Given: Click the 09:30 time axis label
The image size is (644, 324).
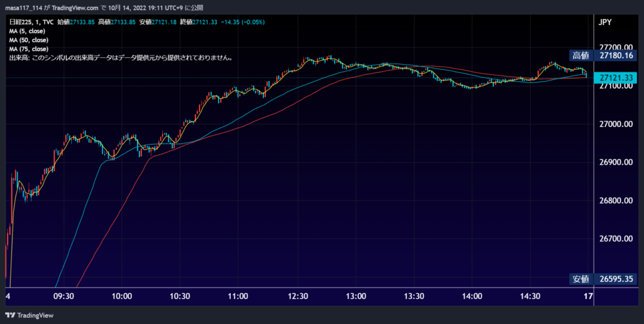Looking at the screenshot, I should pyautogui.click(x=64, y=296).
